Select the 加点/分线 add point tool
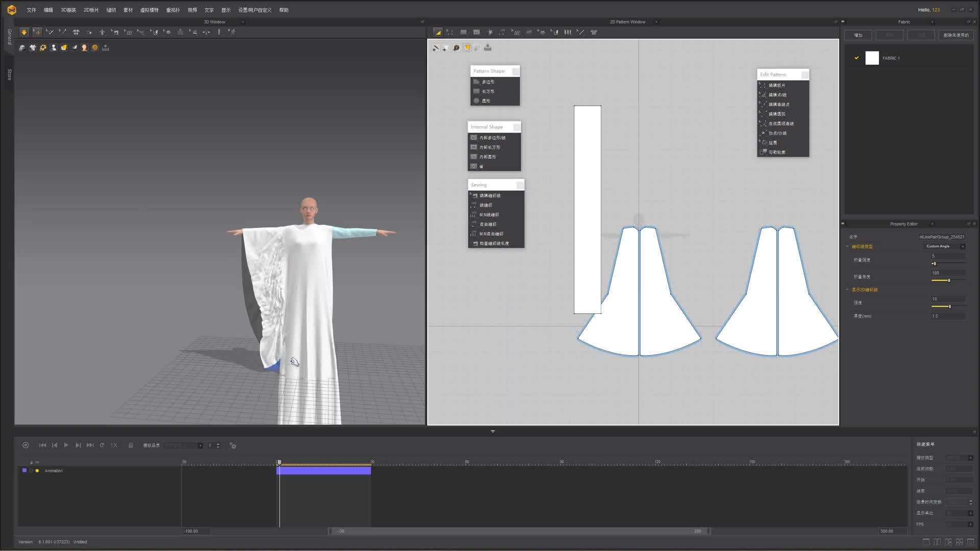Screen dimensions: 980x551 [x=777, y=133]
